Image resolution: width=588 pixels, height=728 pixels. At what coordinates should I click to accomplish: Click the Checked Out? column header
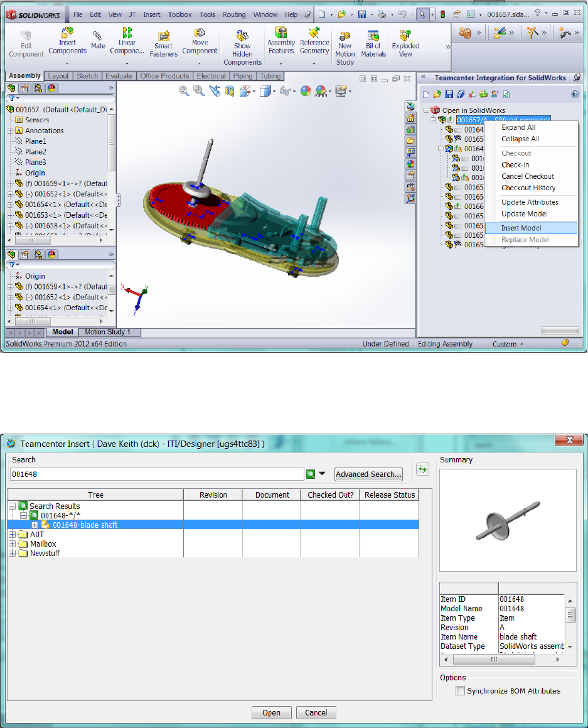(331, 495)
